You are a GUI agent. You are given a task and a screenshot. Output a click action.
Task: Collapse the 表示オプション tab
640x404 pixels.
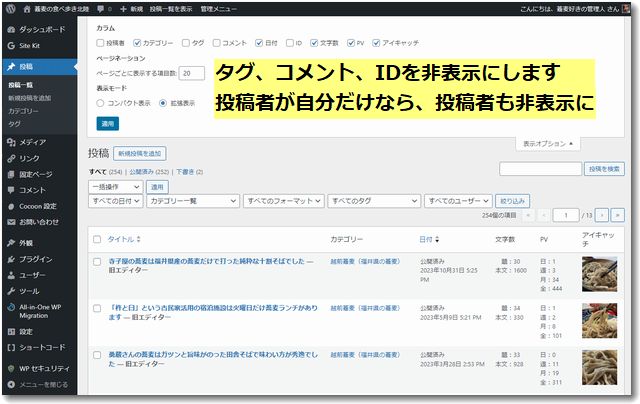(x=549, y=143)
